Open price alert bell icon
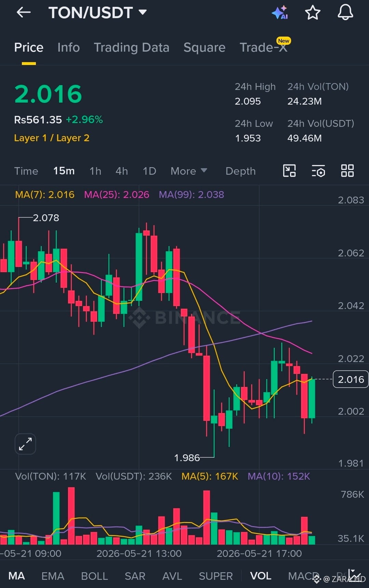The height and width of the screenshot is (588, 369). [345, 12]
